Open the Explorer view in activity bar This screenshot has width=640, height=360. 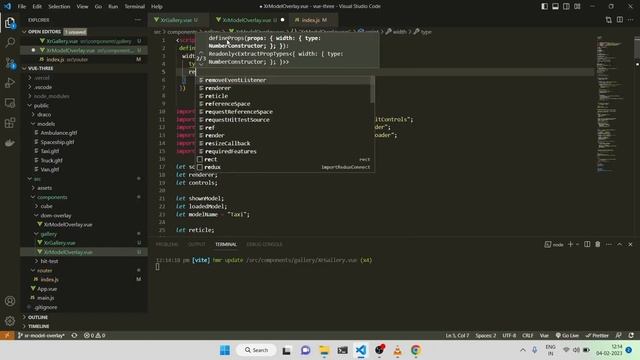[10, 22]
